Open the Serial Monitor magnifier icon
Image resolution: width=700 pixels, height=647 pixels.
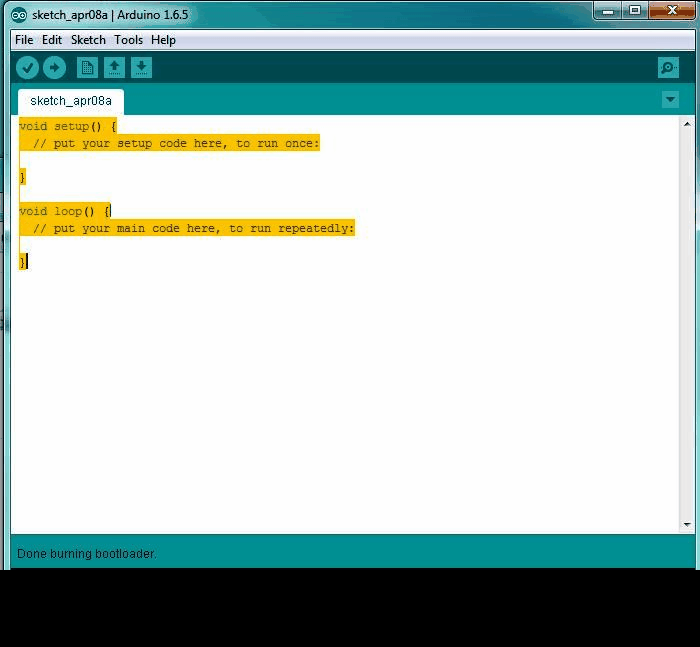coord(668,68)
